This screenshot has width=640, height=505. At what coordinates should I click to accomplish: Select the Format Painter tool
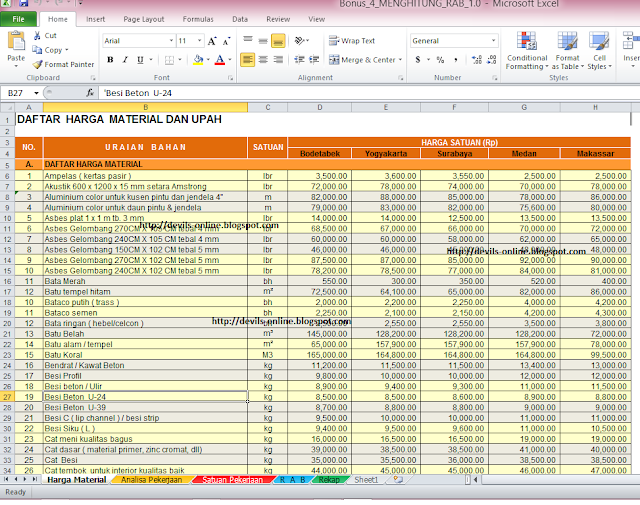[37, 64]
